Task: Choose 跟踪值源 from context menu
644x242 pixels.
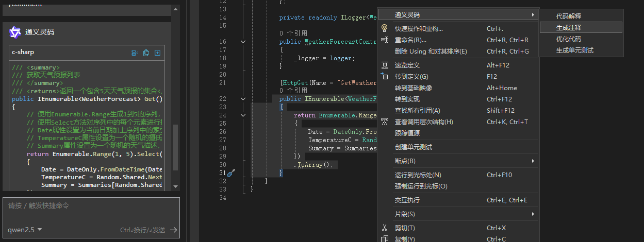Action: tap(458, 133)
